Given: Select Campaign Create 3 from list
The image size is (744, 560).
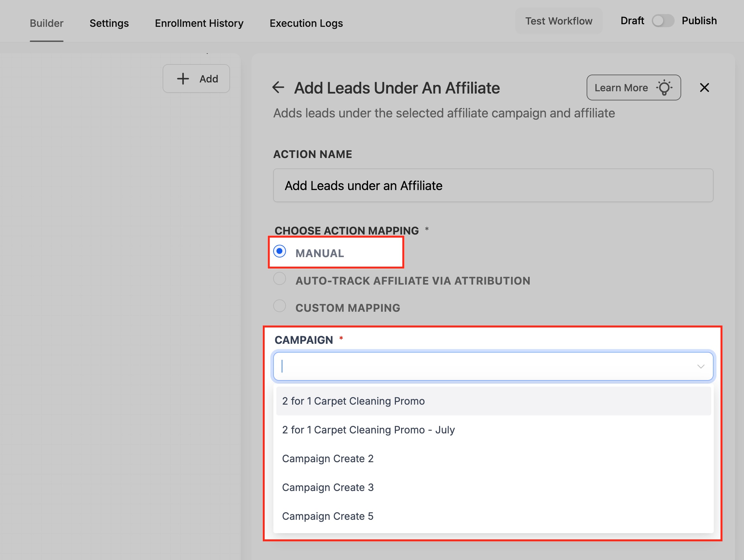Looking at the screenshot, I should coord(328,487).
